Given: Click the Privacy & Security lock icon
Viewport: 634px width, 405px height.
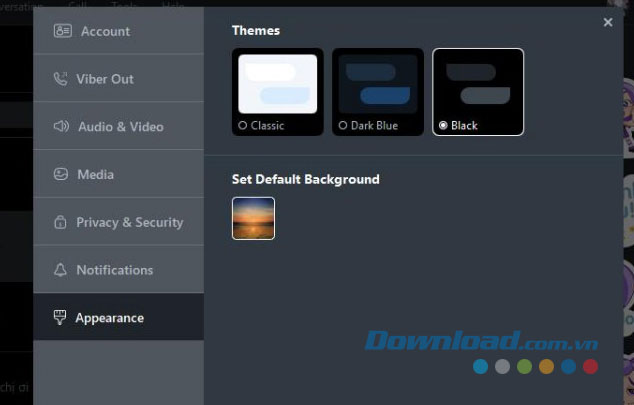Looking at the screenshot, I should pyautogui.click(x=60, y=222).
